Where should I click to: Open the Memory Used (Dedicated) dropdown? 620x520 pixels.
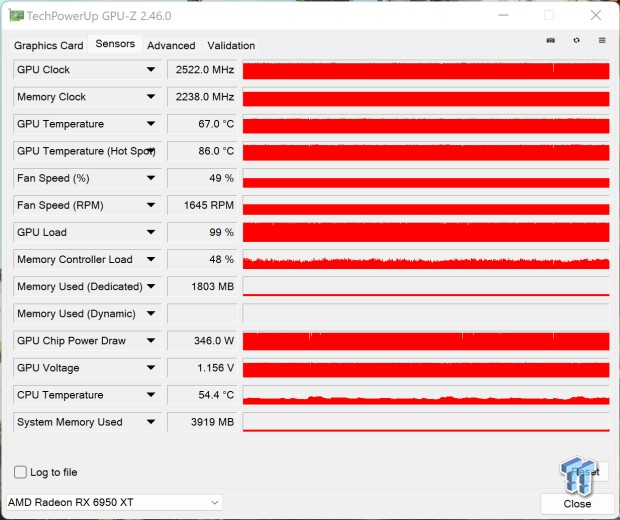pyautogui.click(x=151, y=286)
